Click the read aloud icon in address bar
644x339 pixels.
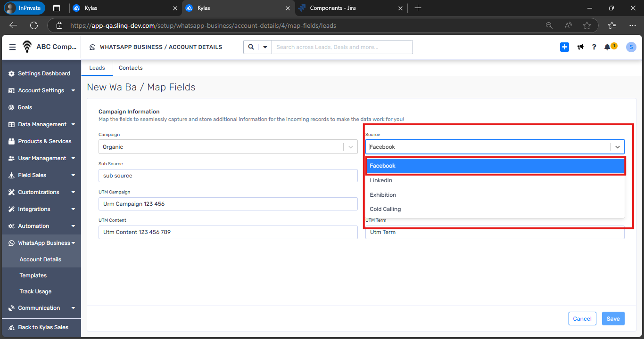(x=568, y=25)
